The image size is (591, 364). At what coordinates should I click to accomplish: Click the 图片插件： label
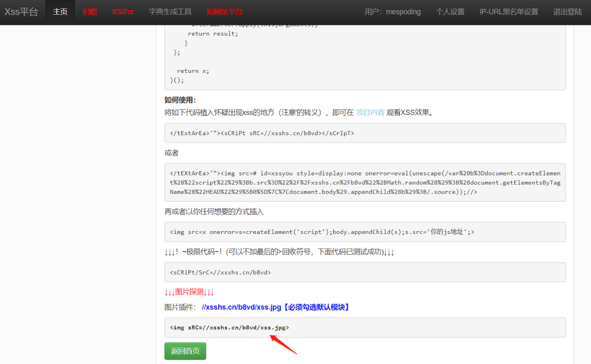[x=180, y=307]
